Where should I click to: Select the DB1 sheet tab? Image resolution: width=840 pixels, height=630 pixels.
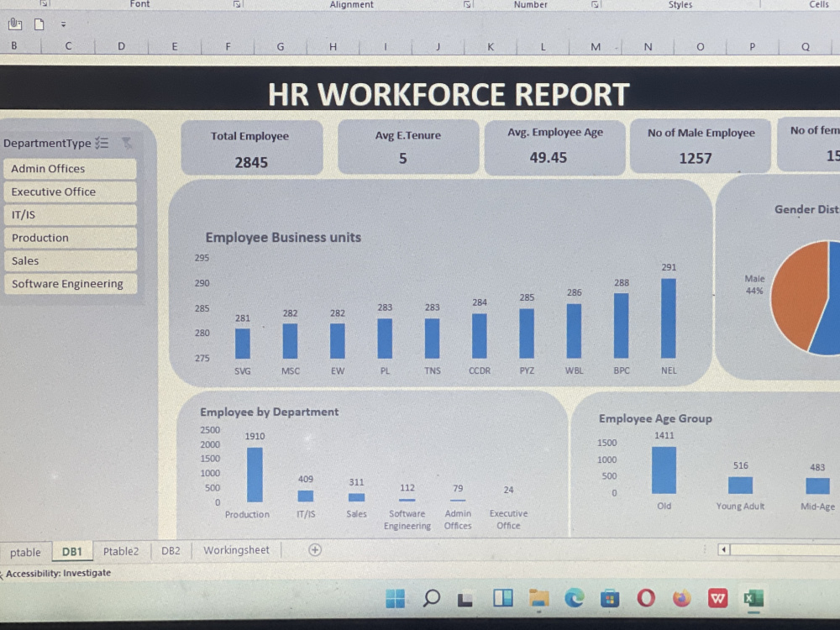click(x=71, y=551)
